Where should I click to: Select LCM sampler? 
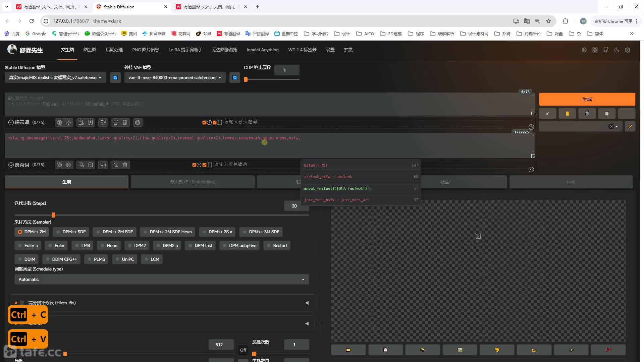click(152, 259)
